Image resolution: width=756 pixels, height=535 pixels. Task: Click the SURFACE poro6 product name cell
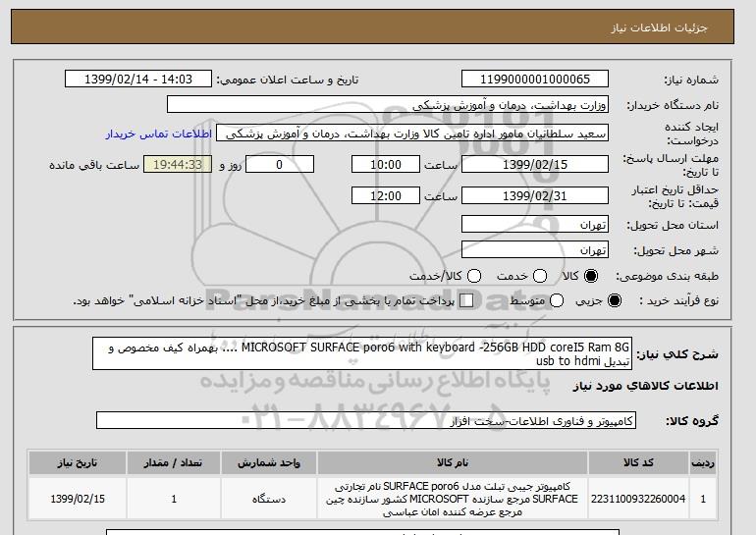(x=453, y=499)
